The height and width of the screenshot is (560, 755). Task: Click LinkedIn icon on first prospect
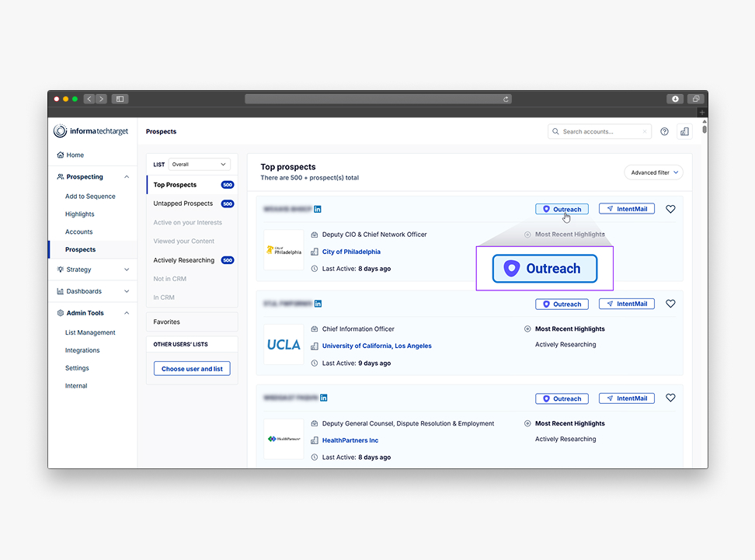point(318,209)
